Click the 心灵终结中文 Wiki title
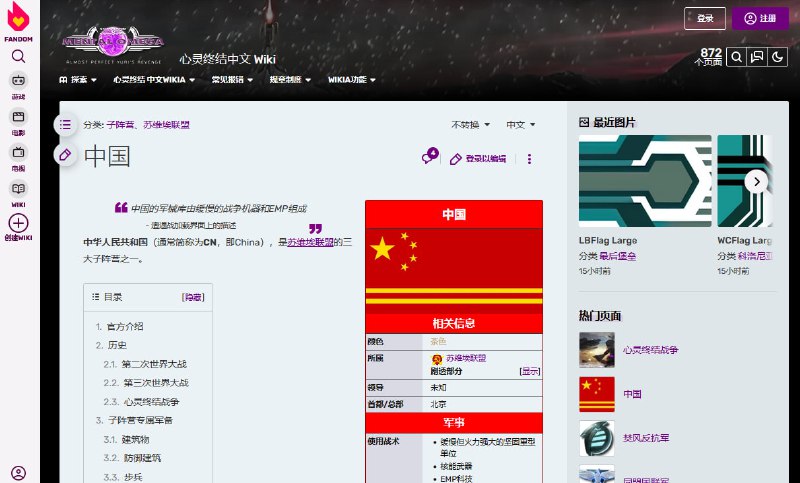Image resolution: width=800 pixels, height=483 pixels. pyautogui.click(x=228, y=59)
